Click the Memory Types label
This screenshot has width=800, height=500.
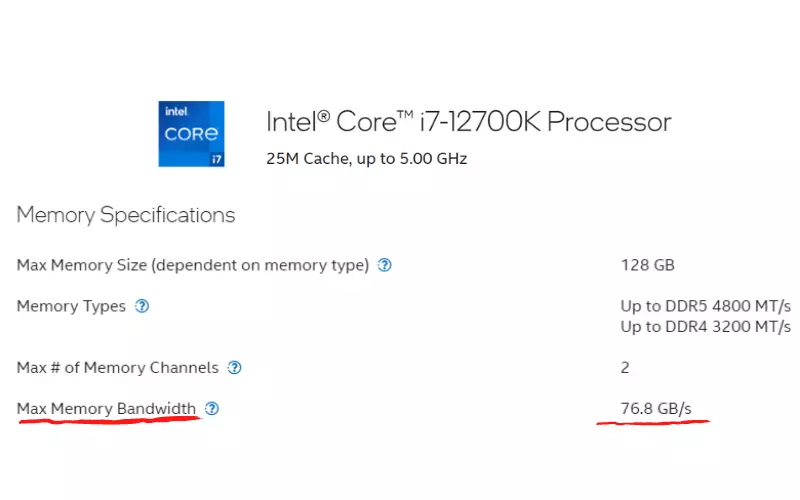(71, 306)
